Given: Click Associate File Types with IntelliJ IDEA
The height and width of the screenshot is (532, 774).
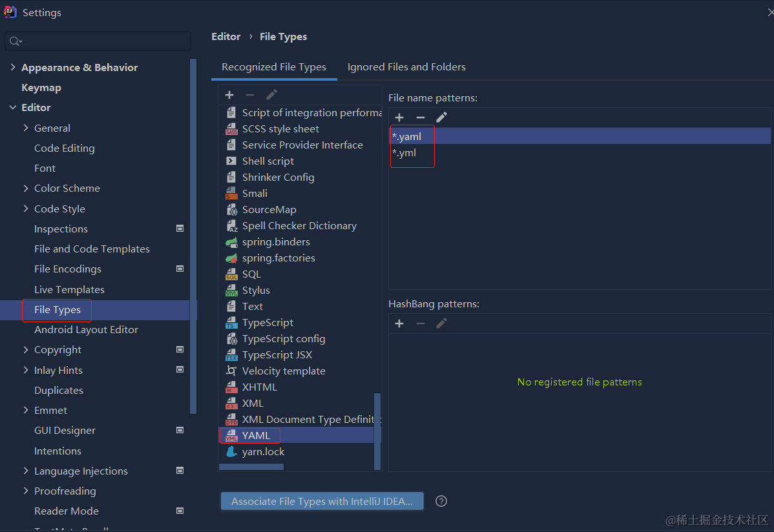Looking at the screenshot, I should 322,500.
